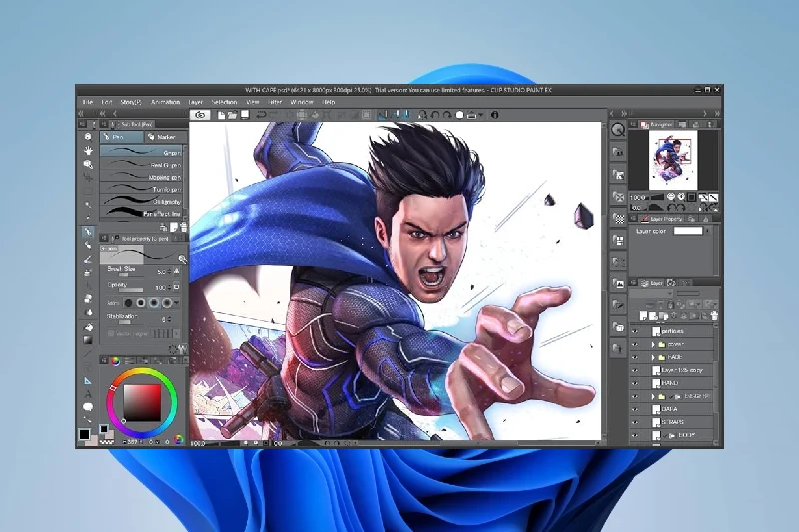Hide the particles layer with eye icon
This screenshot has width=799, height=532.
[x=634, y=330]
